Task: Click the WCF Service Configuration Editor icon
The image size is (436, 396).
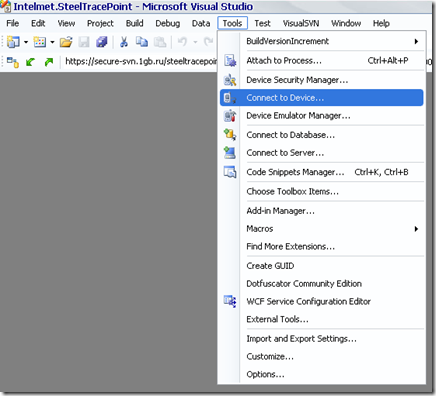Action: [x=230, y=301]
